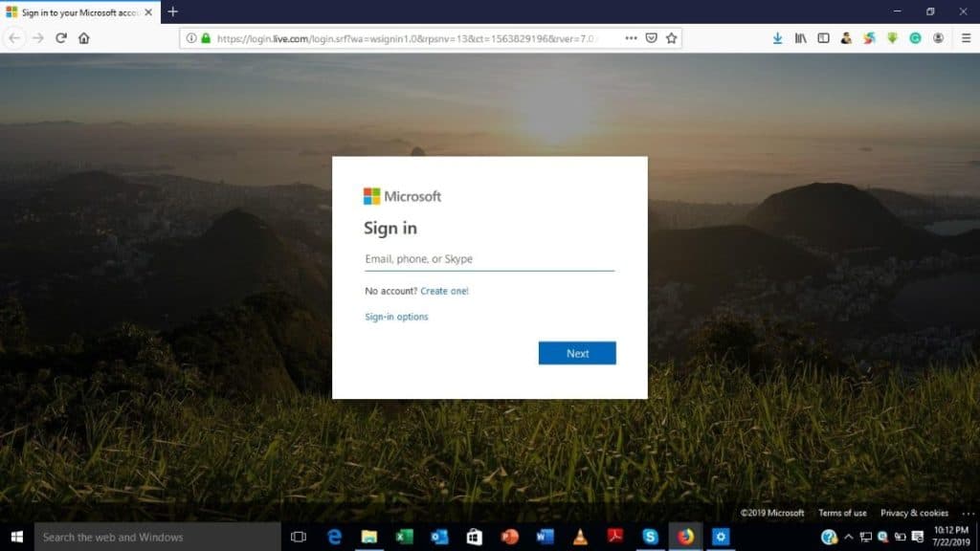The height and width of the screenshot is (551, 980).
Task: Launch Outlook from the taskbar
Action: coord(439,537)
